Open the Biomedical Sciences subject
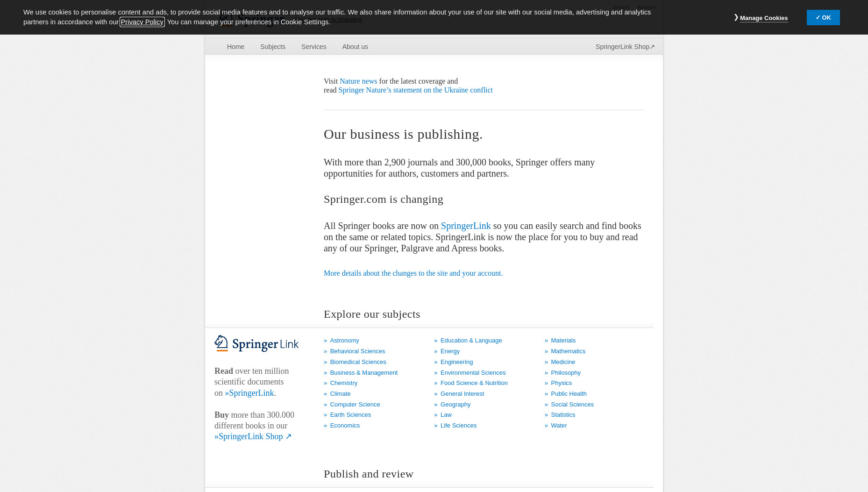 [358, 362]
